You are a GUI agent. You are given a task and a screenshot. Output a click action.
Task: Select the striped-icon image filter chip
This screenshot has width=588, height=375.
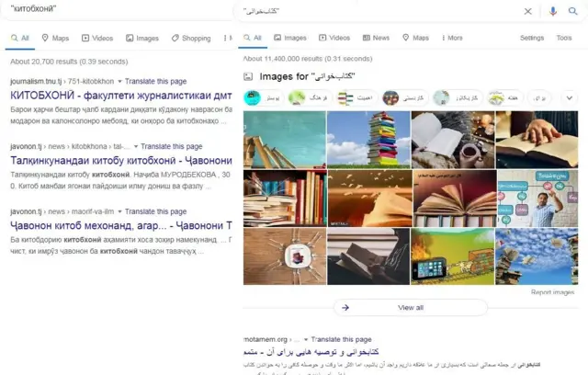click(x=356, y=98)
